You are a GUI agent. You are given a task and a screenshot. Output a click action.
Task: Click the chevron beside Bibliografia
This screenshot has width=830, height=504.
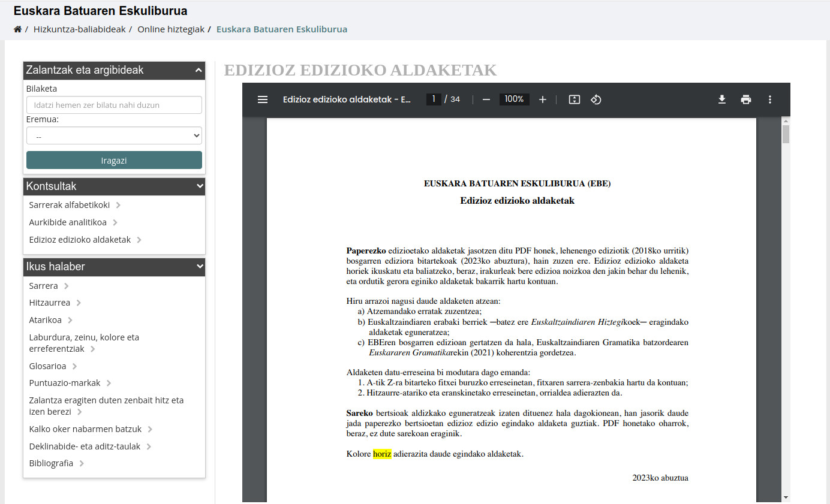click(x=82, y=464)
